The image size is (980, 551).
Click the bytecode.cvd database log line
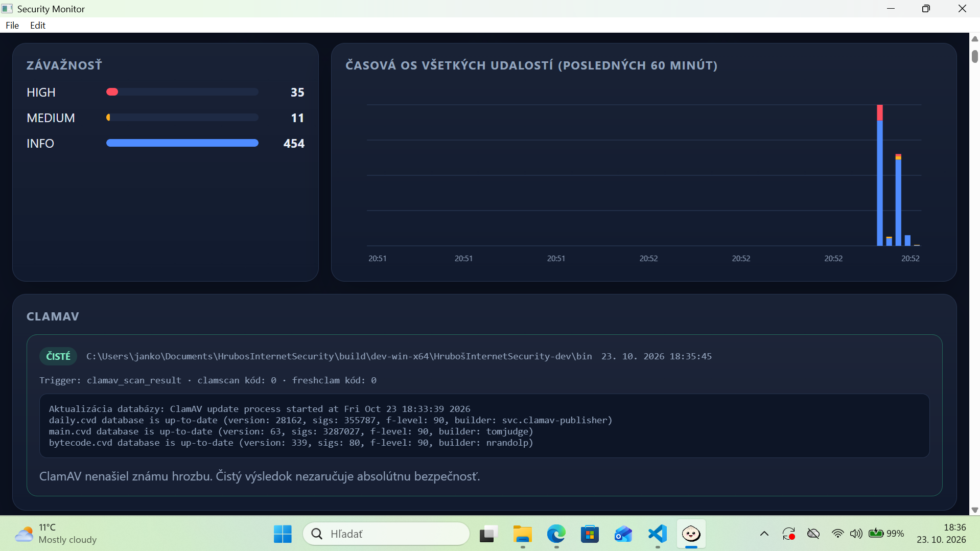tap(291, 443)
